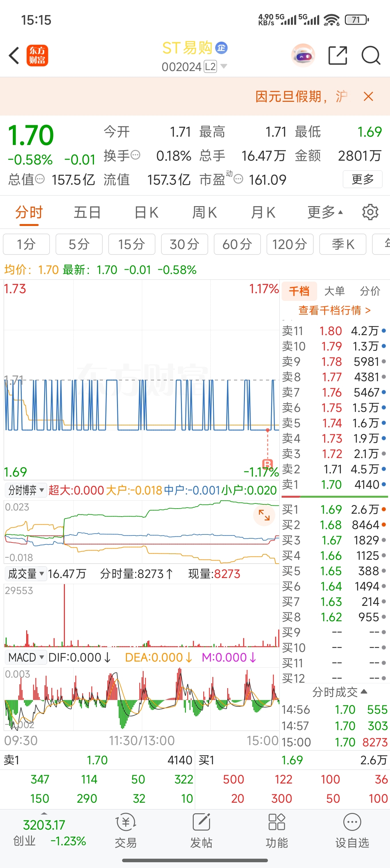
Task: Tap the 买1 row priced 1.69 in order book
Action: pos(334,510)
